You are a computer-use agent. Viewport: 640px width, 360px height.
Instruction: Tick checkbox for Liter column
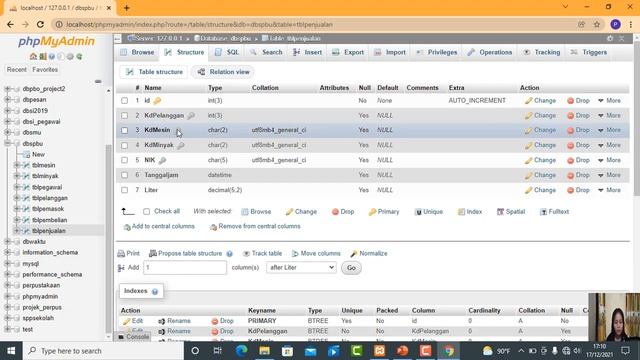pos(124,190)
